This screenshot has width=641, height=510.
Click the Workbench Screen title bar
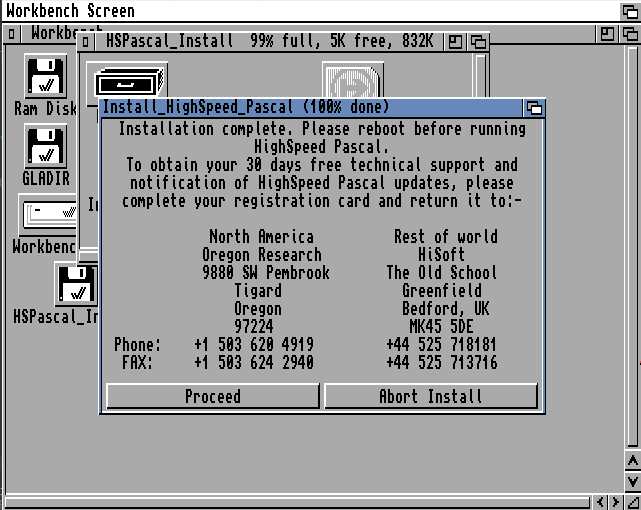tap(311, 11)
